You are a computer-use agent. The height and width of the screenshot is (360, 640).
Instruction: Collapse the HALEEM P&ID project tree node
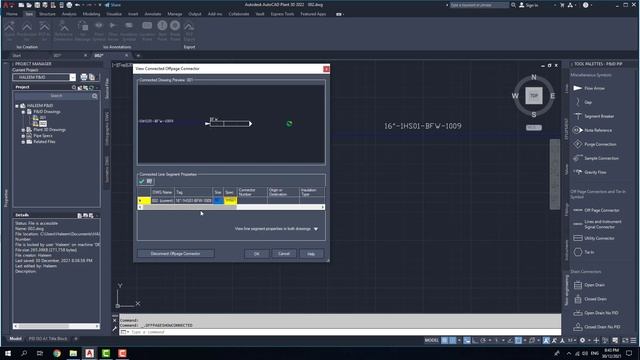(17, 106)
